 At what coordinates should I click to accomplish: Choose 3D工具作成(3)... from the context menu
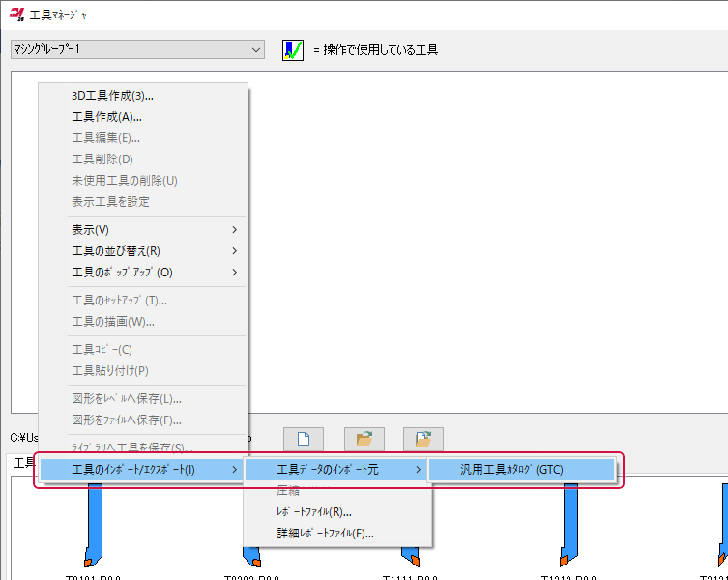112,95
